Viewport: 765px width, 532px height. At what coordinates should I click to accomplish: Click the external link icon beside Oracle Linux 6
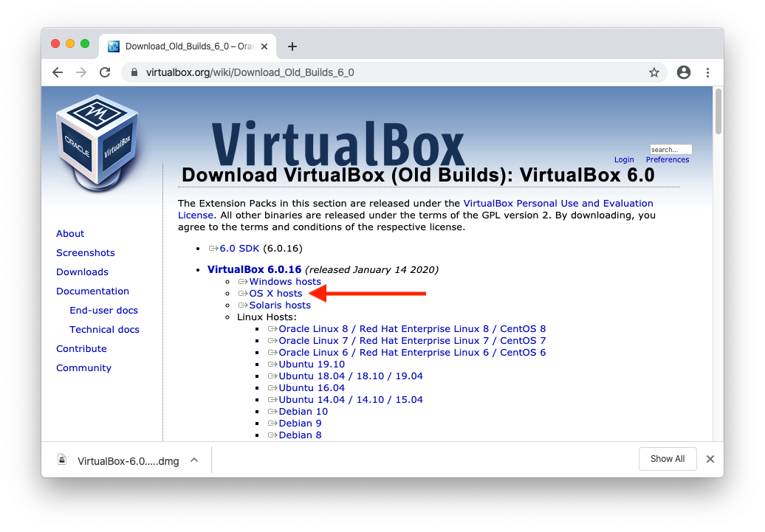point(272,353)
